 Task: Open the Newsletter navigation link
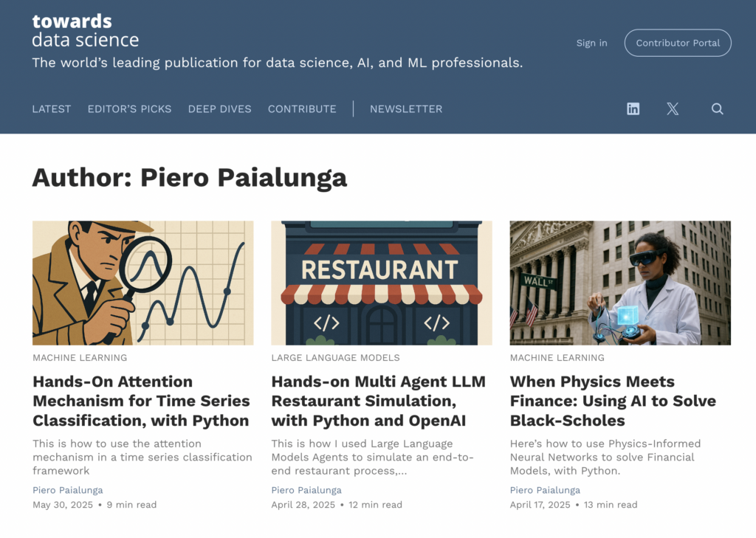[x=406, y=108]
